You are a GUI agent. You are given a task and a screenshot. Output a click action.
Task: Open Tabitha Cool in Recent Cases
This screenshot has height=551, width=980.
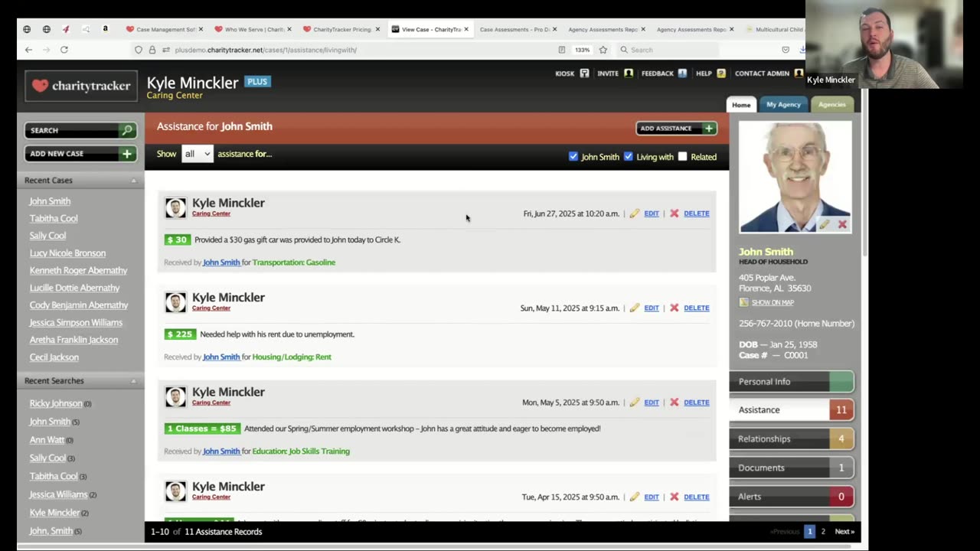point(54,219)
